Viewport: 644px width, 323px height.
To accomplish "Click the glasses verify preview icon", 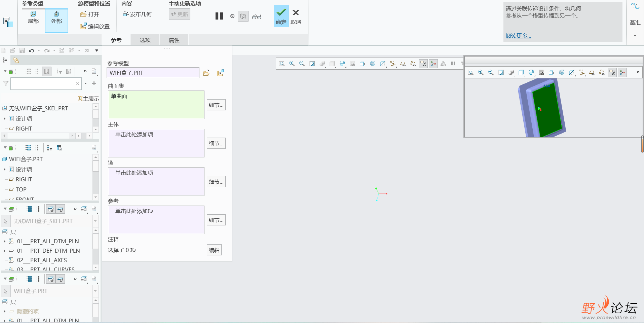I will point(257,16).
